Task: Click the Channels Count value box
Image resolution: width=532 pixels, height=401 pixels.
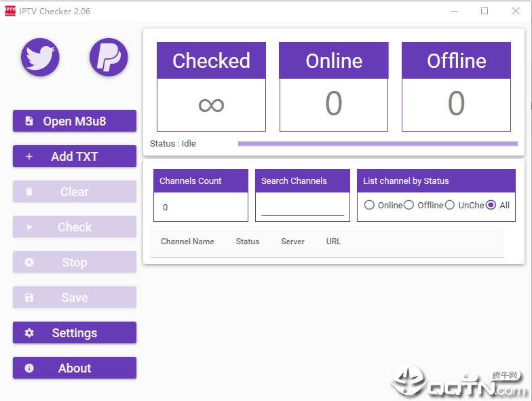Action: click(201, 207)
